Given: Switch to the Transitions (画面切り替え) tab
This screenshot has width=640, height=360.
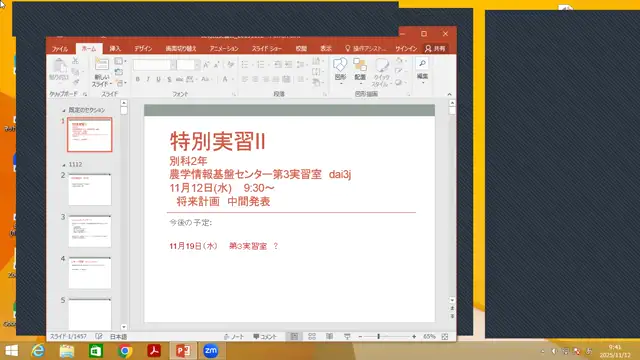Looking at the screenshot, I should click(181, 49).
